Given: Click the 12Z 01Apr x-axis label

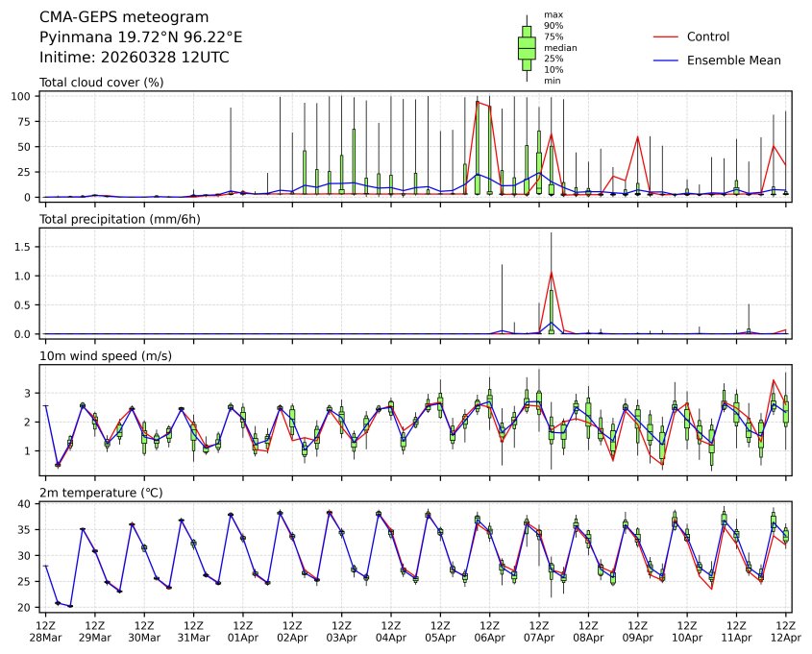Looking at the screenshot, I should pos(243,631).
